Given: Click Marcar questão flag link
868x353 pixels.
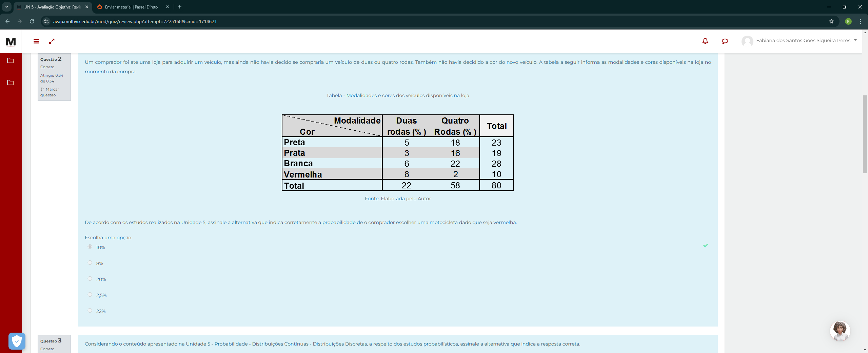Looking at the screenshot, I should pyautogui.click(x=50, y=92).
